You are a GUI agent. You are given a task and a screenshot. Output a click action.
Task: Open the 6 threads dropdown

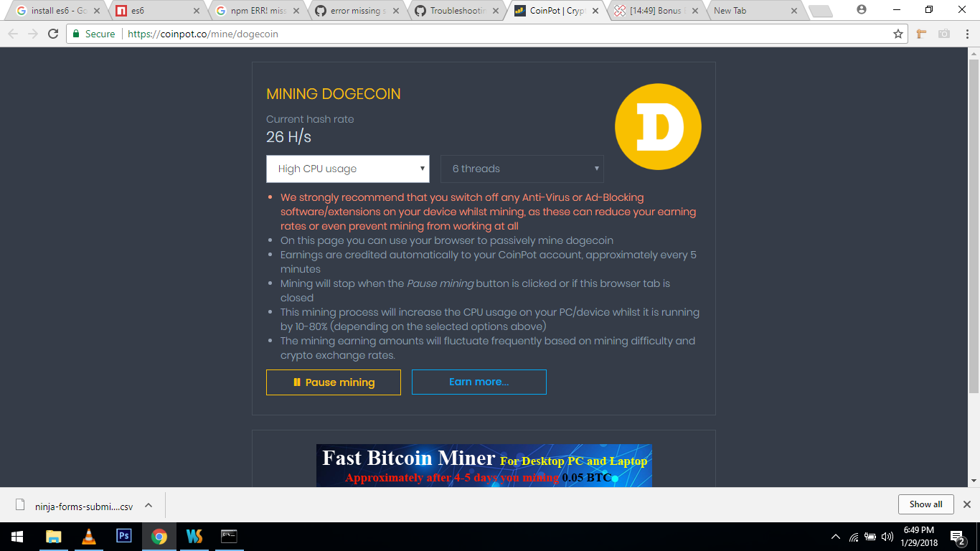click(x=522, y=169)
